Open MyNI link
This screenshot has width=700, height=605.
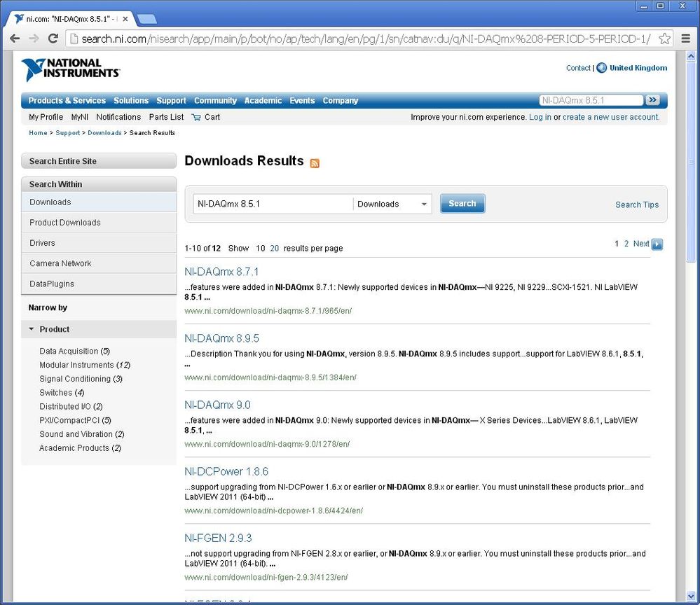click(x=79, y=117)
